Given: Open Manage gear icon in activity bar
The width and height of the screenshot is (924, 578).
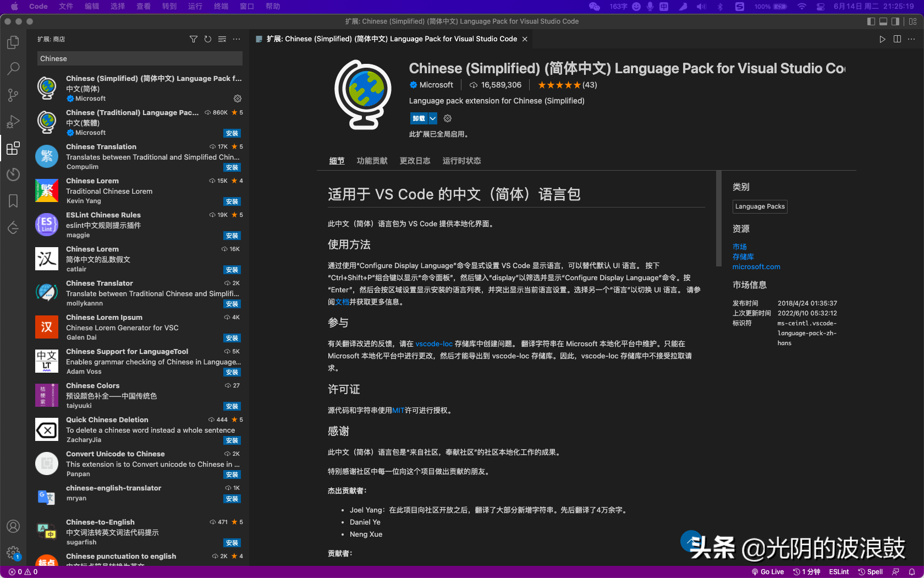Looking at the screenshot, I should coord(13,553).
